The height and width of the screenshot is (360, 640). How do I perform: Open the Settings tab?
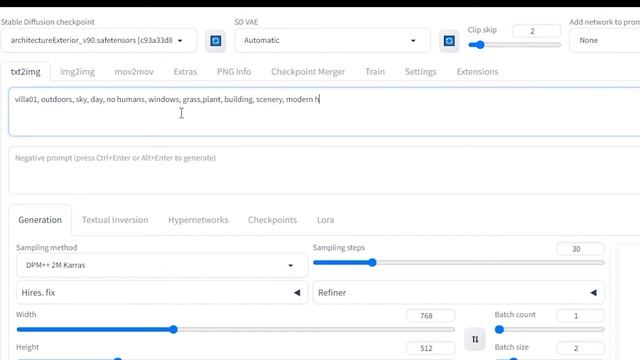coord(420,72)
